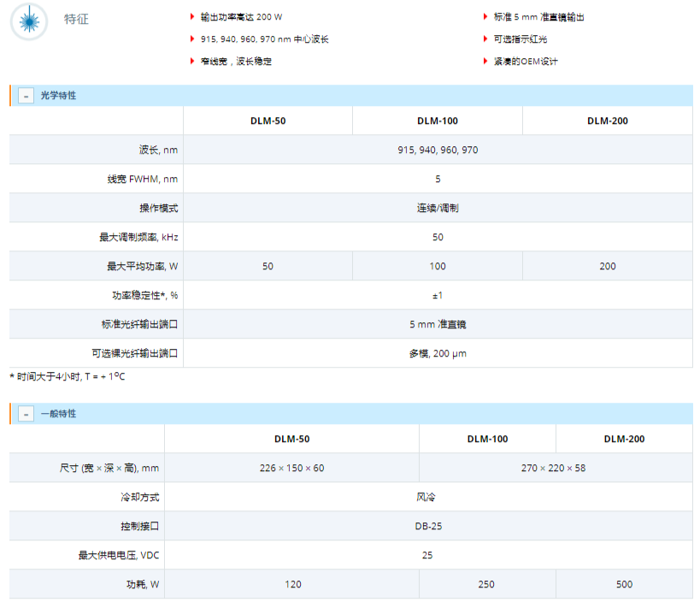700x608 pixels.
Task: Click the blue laser starburst icon
Action: [x=29, y=21]
